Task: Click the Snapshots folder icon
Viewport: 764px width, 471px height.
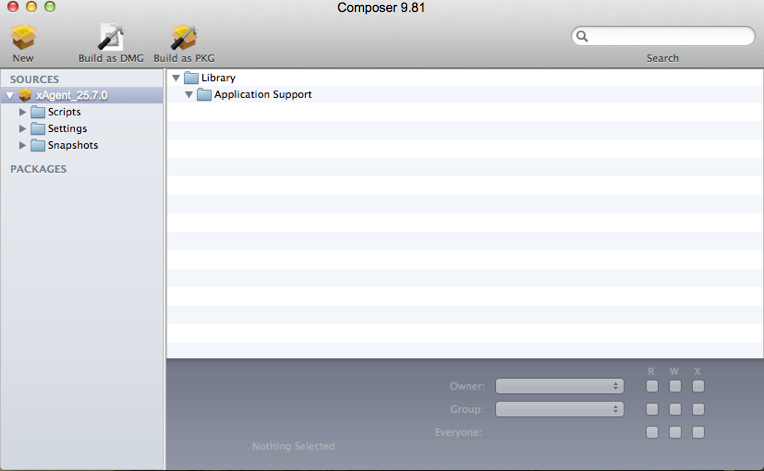Action: 38,145
